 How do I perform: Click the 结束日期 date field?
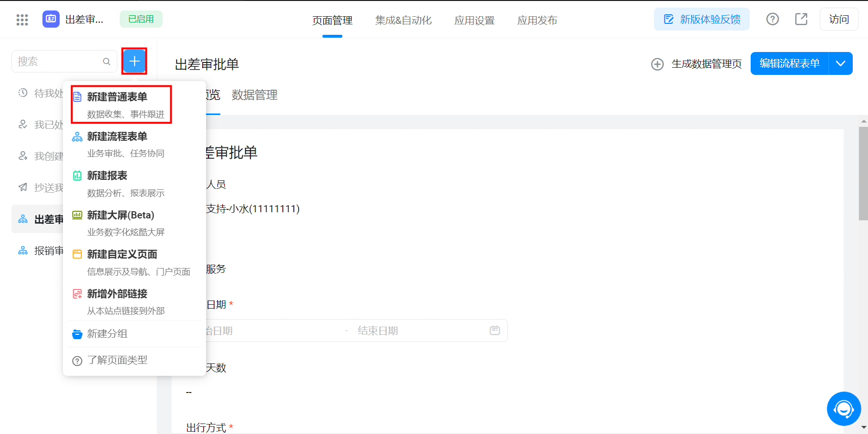pos(378,331)
